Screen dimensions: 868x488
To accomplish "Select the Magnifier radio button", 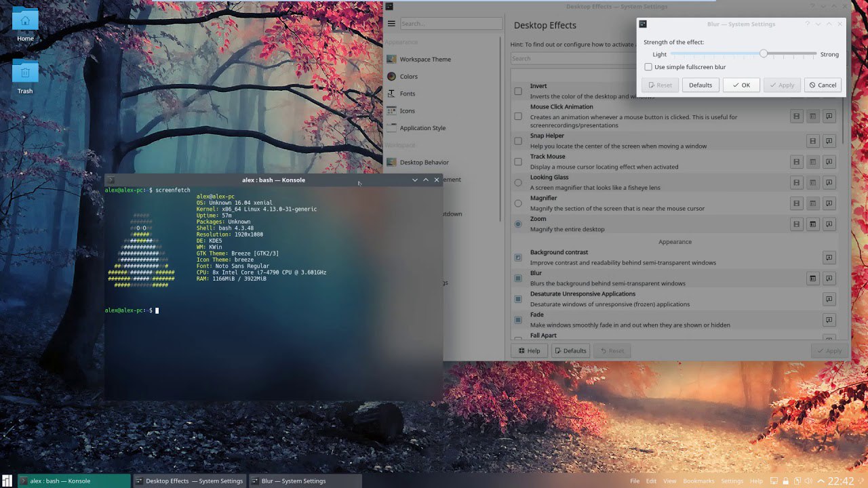I will tap(518, 203).
